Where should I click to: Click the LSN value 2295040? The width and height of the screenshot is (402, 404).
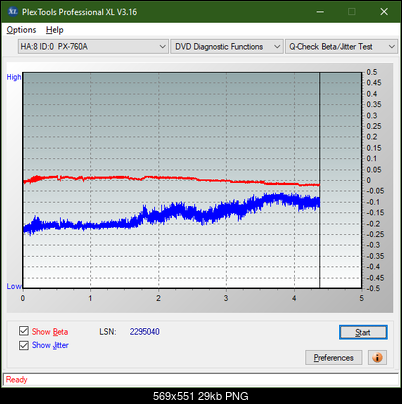[145, 332]
